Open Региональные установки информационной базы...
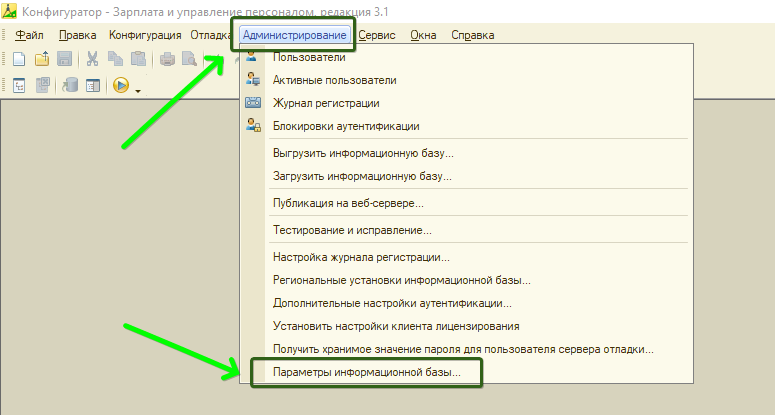The width and height of the screenshot is (775, 415). pyautogui.click(x=466, y=280)
